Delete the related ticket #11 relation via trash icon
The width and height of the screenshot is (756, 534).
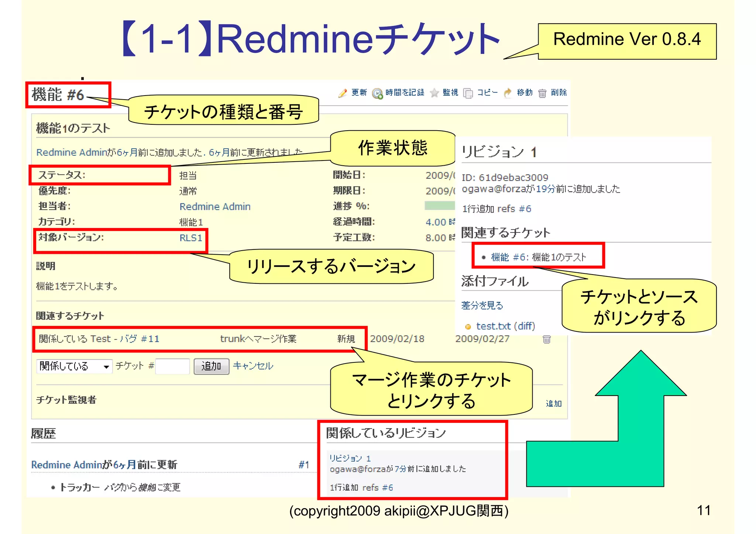coord(547,339)
